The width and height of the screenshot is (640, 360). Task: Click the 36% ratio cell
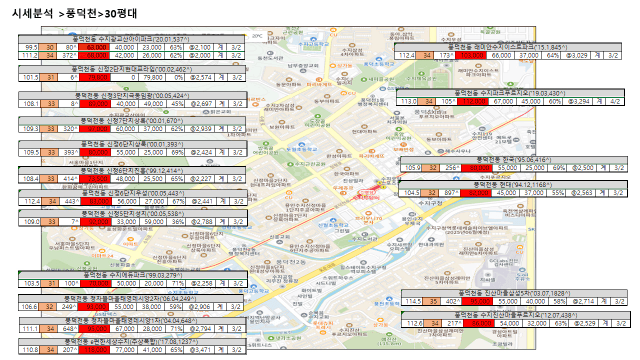[x=177, y=222]
